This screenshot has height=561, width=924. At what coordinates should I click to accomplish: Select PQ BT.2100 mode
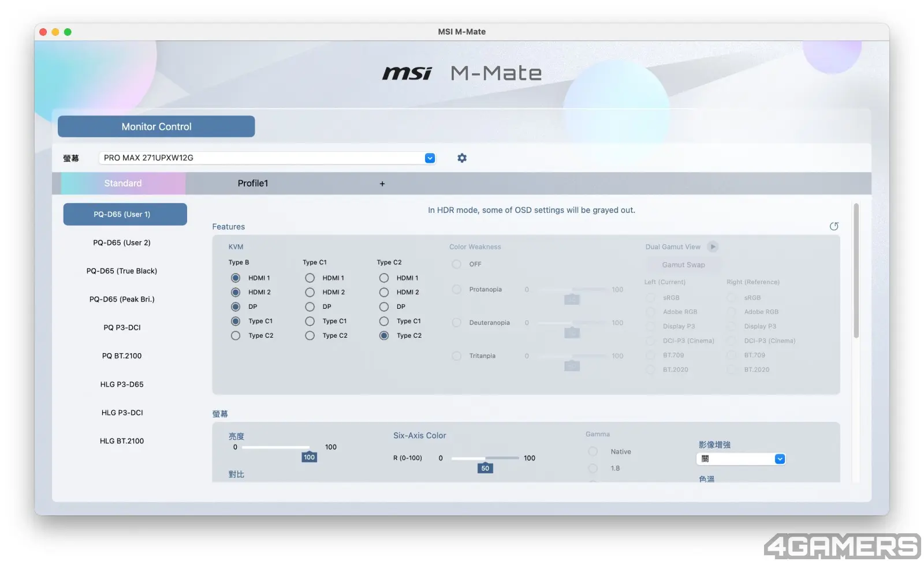click(x=122, y=356)
